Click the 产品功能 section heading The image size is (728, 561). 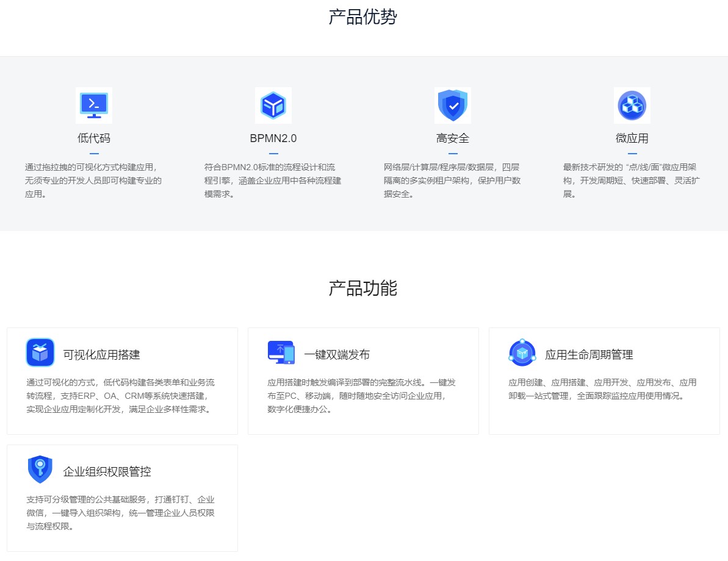[x=362, y=288]
